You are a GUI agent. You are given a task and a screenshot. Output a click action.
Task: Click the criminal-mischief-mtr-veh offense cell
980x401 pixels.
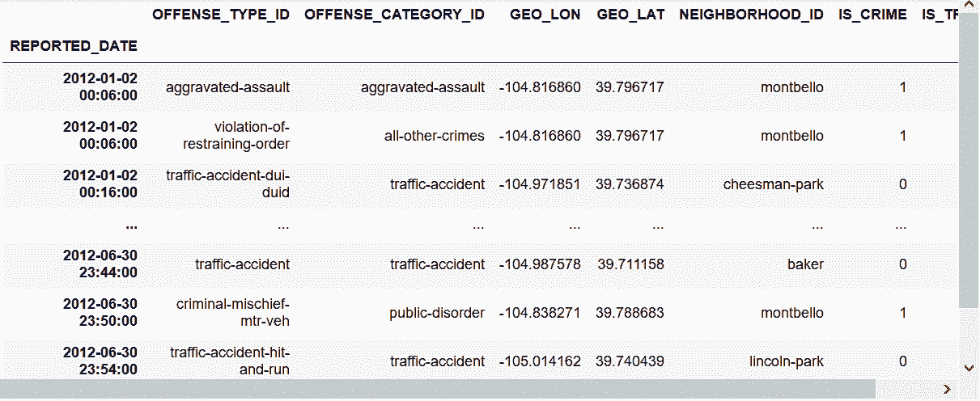[x=232, y=313]
